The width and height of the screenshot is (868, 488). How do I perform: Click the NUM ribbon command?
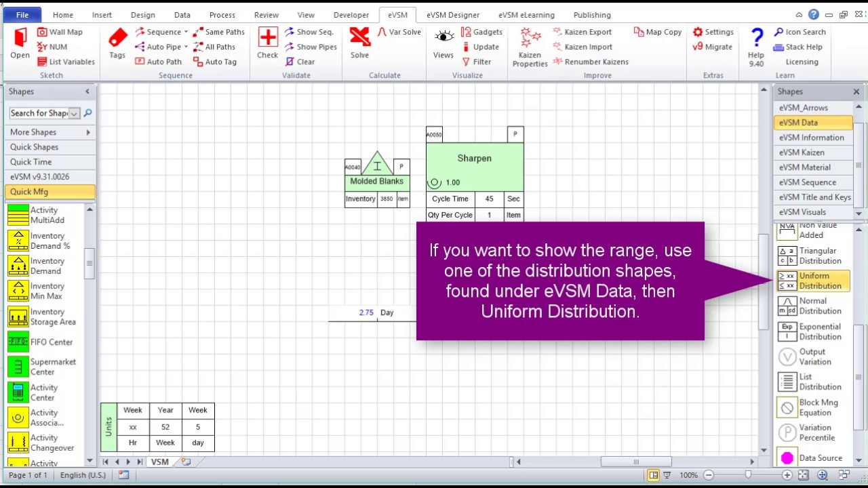(x=52, y=47)
